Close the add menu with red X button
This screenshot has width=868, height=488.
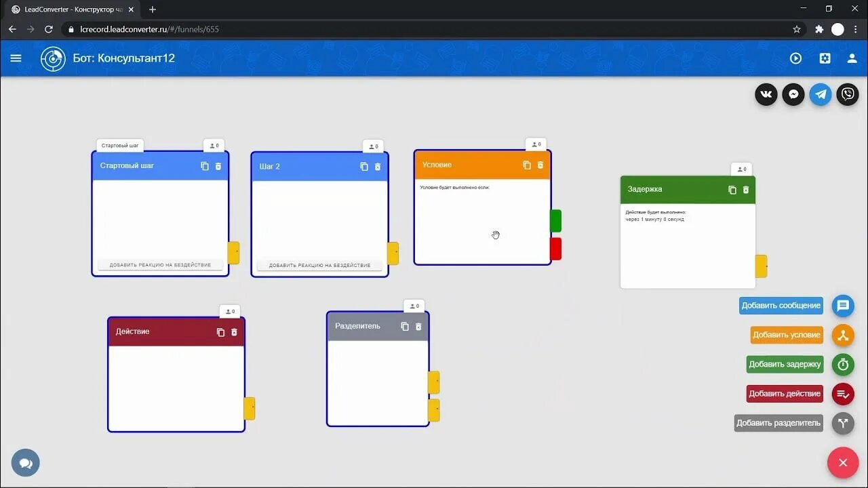pyautogui.click(x=843, y=463)
